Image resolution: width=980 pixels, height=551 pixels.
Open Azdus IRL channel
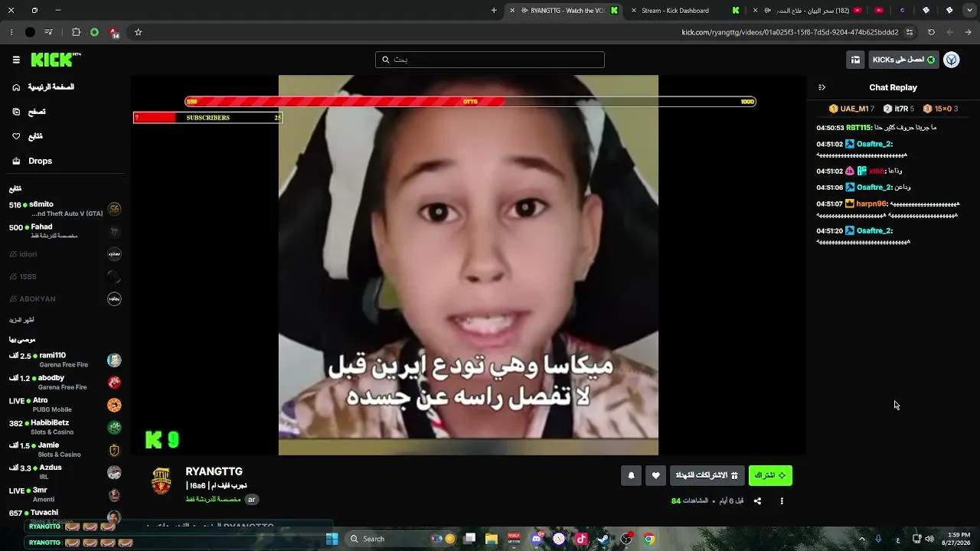[65, 471]
